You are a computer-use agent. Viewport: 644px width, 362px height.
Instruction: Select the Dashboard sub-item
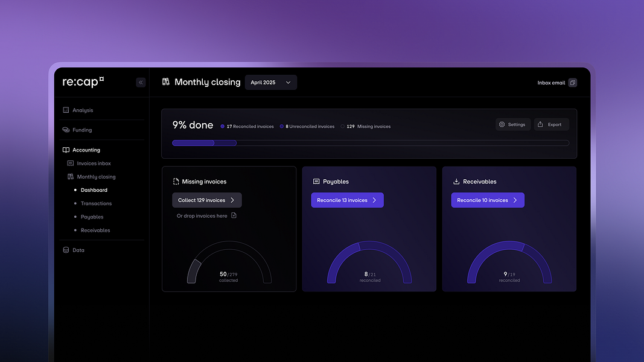click(94, 190)
